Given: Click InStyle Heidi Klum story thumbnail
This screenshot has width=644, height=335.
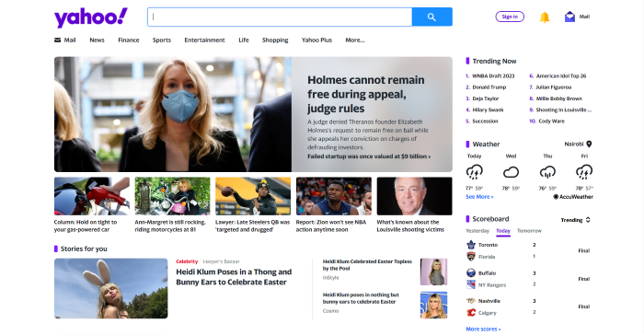Looking at the screenshot, I should (x=433, y=271).
